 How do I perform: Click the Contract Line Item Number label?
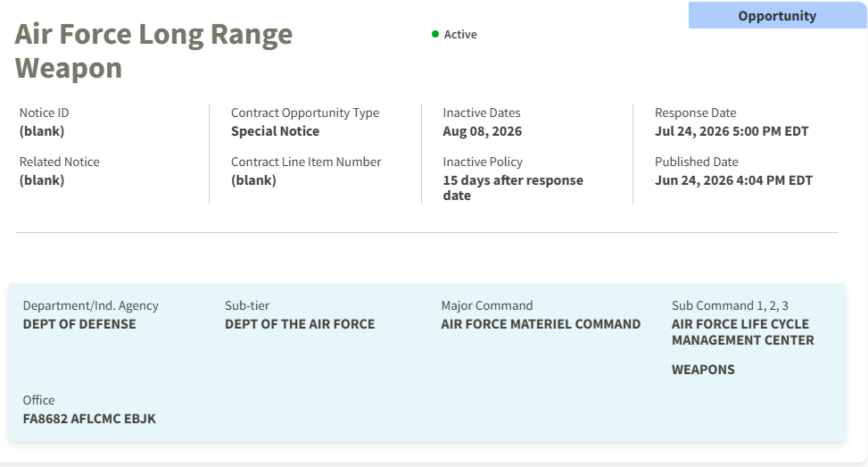click(306, 162)
